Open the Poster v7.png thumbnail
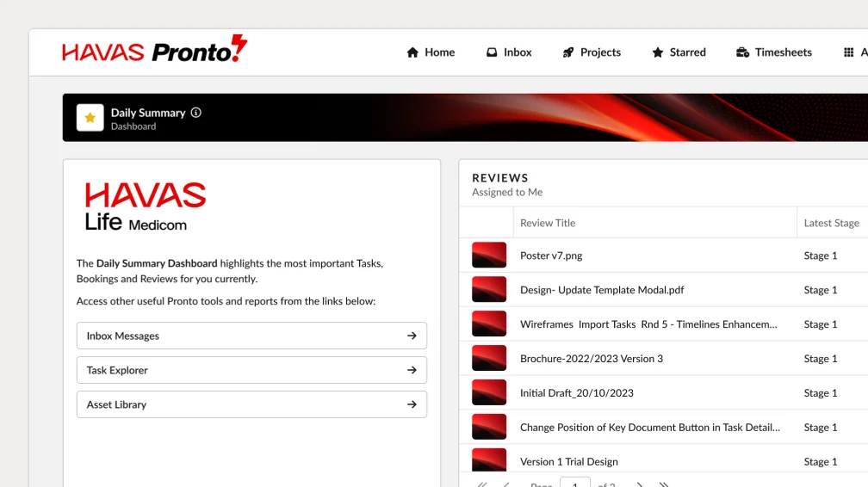Image resolution: width=868 pixels, height=487 pixels. [x=489, y=256]
